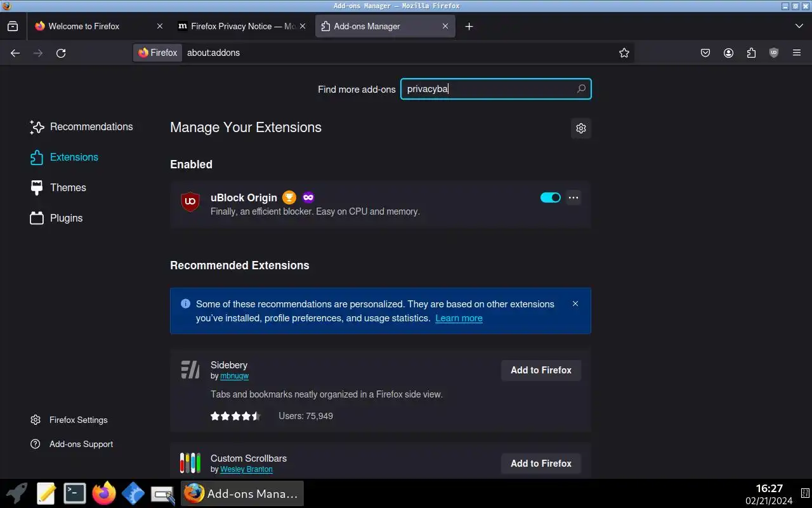Switch to Firefox Privacy Notice tab
This screenshot has width=812, height=508.
coord(241,26)
